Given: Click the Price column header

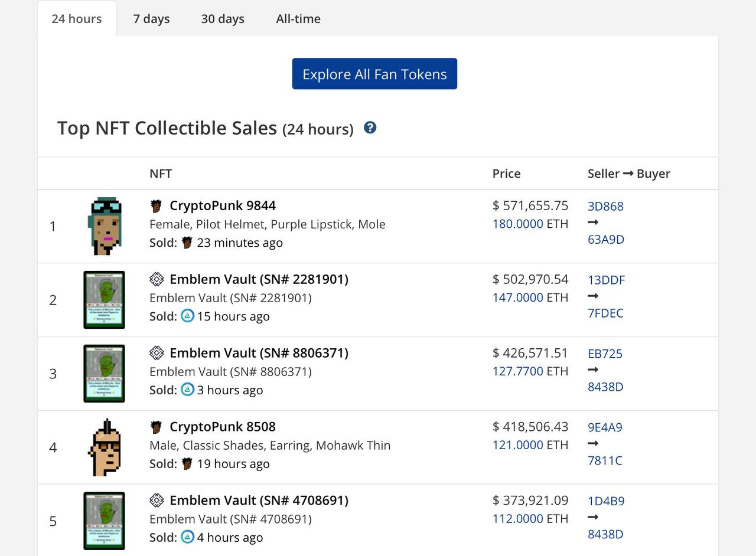Looking at the screenshot, I should pos(507,174).
